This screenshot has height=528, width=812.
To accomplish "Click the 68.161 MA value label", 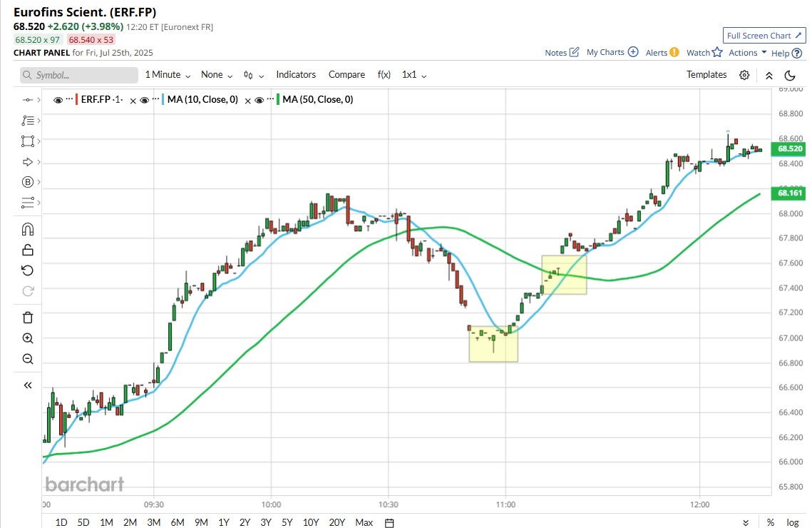I will coord(789,193).
